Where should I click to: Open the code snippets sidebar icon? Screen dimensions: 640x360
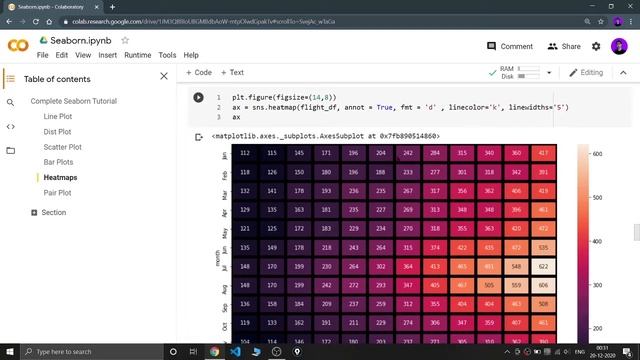[x=11, y=127]
